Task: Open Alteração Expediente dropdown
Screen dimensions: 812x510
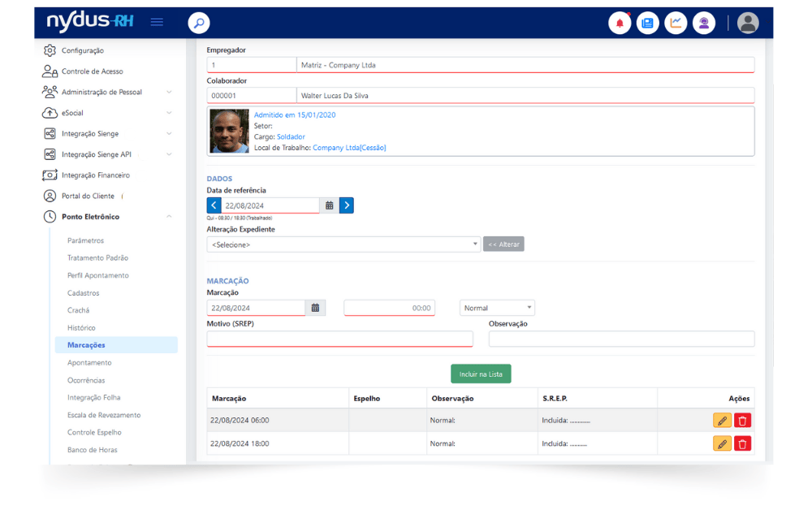Action: point(343,244)
